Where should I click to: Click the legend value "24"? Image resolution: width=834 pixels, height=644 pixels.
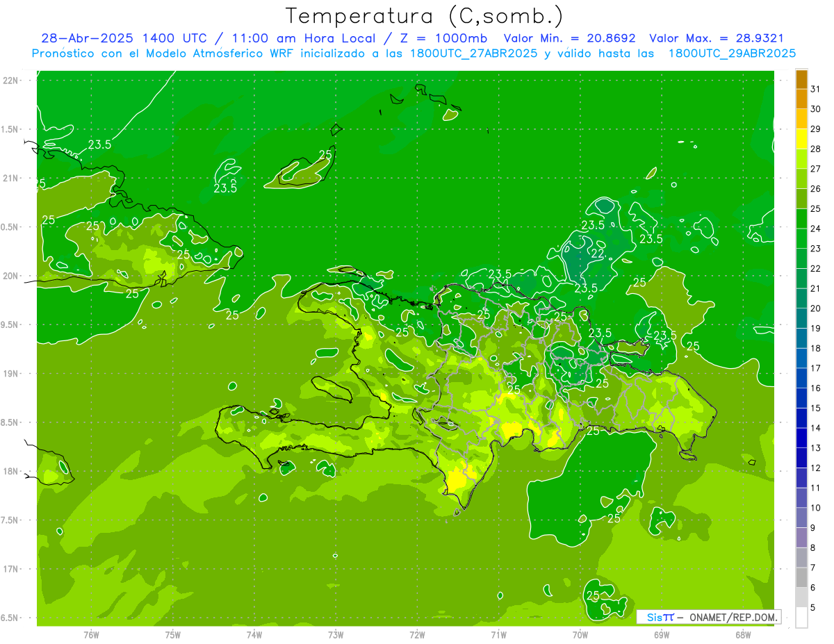point(815,229)
